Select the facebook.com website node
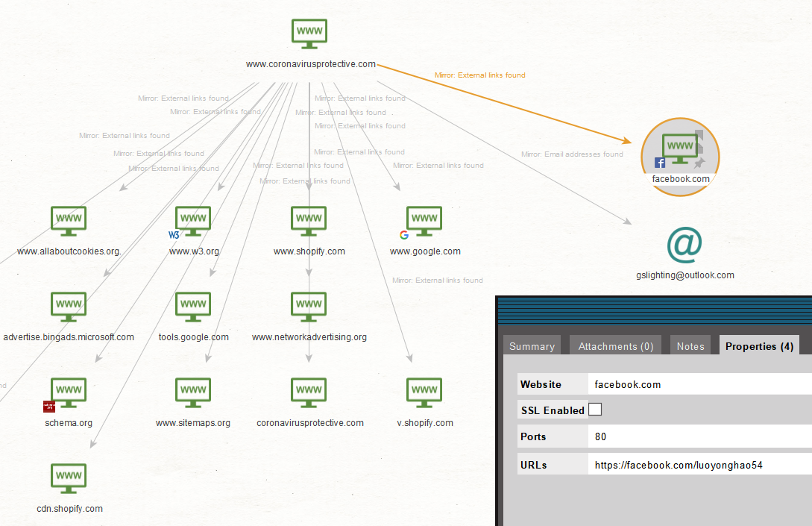Screen dimensions: 812x526 pos(680,157)
